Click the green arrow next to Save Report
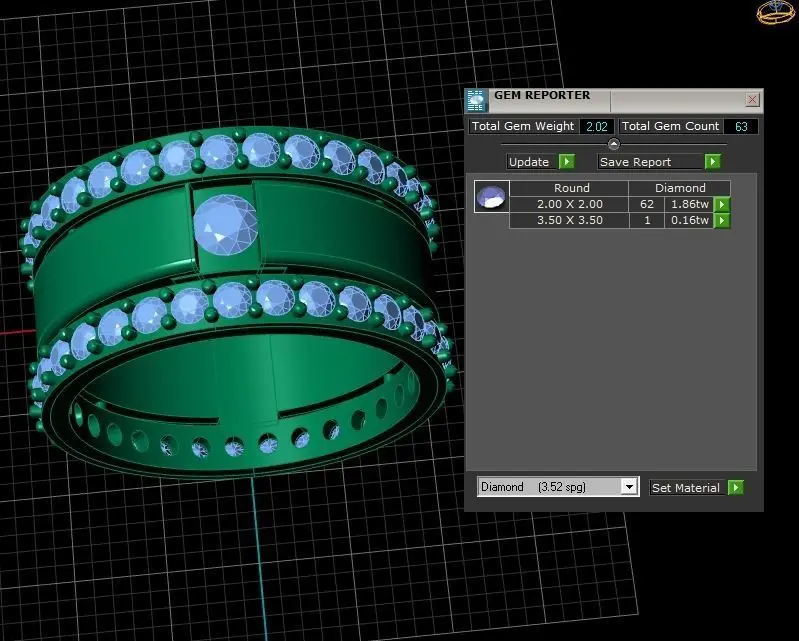 pos(713,162)
